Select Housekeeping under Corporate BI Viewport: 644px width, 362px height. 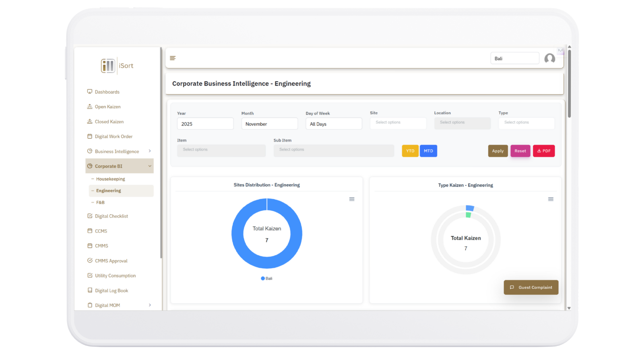(110, 179)
